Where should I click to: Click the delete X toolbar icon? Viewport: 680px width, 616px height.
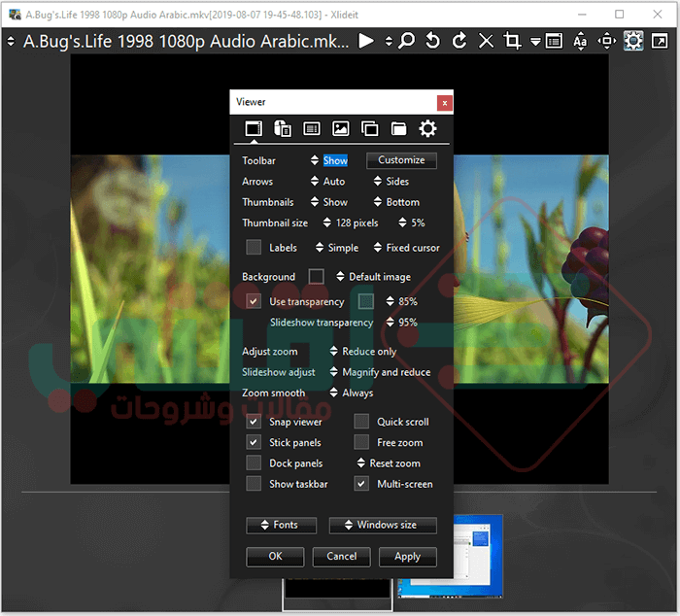point(486,41)
